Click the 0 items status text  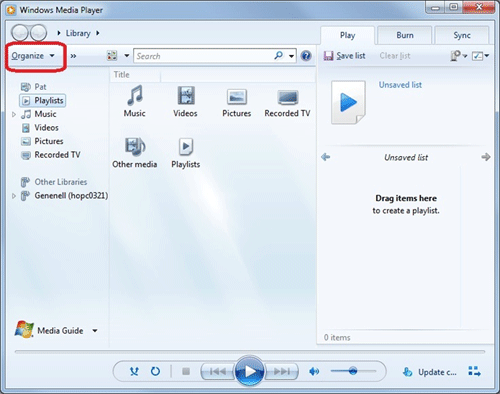(337, 338)
